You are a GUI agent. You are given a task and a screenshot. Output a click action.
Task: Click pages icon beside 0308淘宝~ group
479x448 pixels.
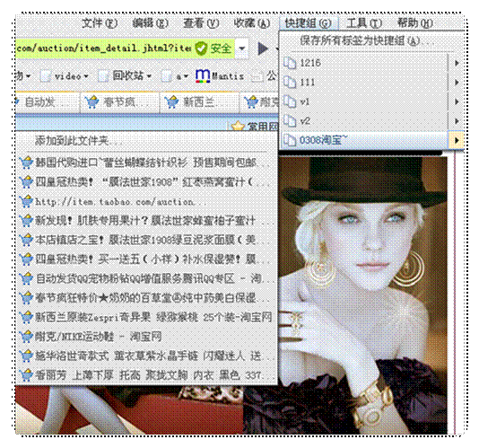click(x=290, y=140)
